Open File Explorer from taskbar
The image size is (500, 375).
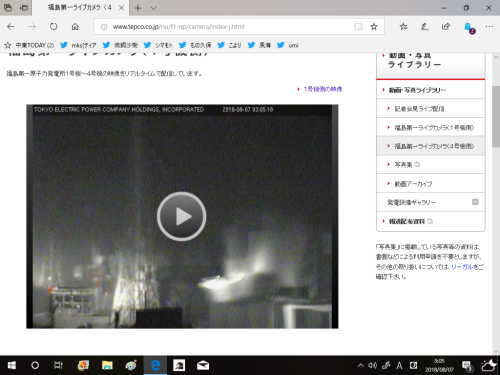tap(107, 366)
